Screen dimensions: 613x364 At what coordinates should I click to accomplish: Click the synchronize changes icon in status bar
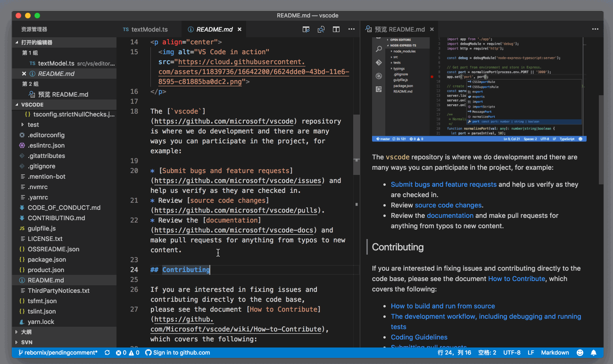(107, 353)
